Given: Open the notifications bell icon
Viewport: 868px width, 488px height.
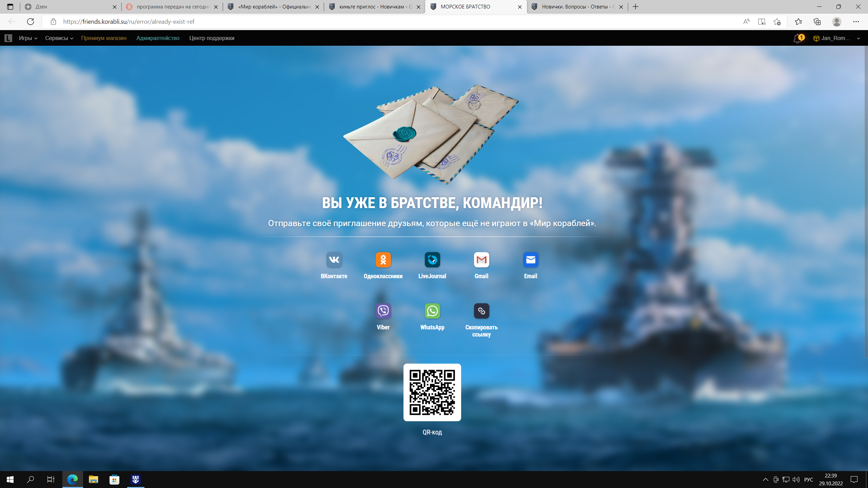Looking at the screenshot, I should click(797, 38).
